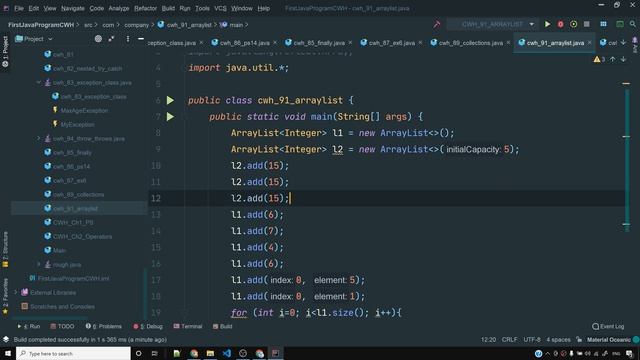The image size is (640, 360).
Task: Open the 4: Run tool window
Action: click(x=29, y=327)
